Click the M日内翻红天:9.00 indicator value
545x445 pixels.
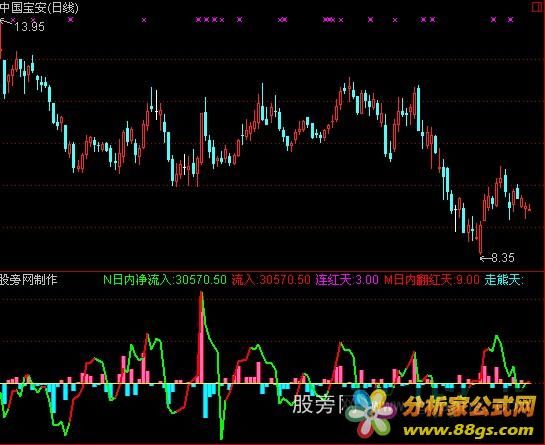tap(432, 280)
